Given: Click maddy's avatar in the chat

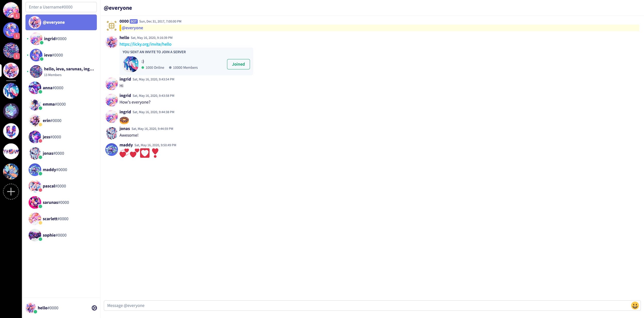Looking at the screenshot, I should pyautogui.click(x=112, y=150).
